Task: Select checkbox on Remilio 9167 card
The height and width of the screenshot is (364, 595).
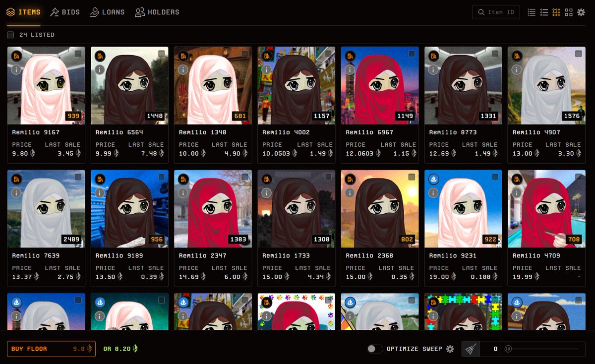Action: point(78,54)
